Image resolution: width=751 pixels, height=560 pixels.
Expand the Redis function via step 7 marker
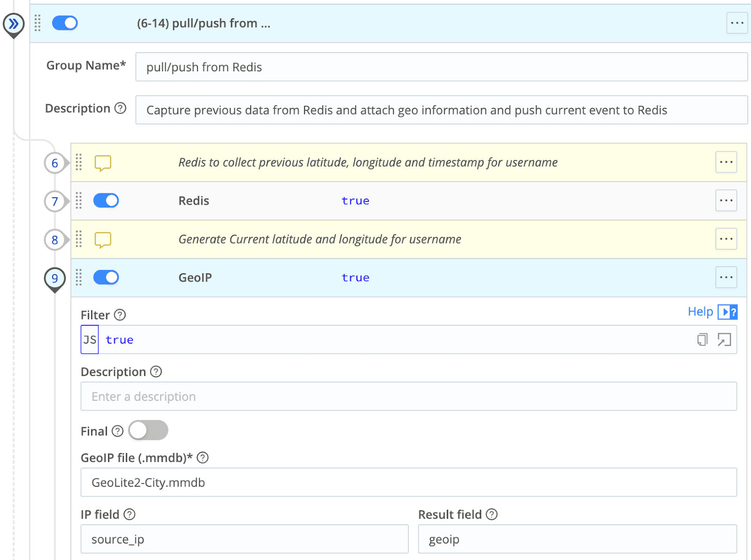coord(55,201)
